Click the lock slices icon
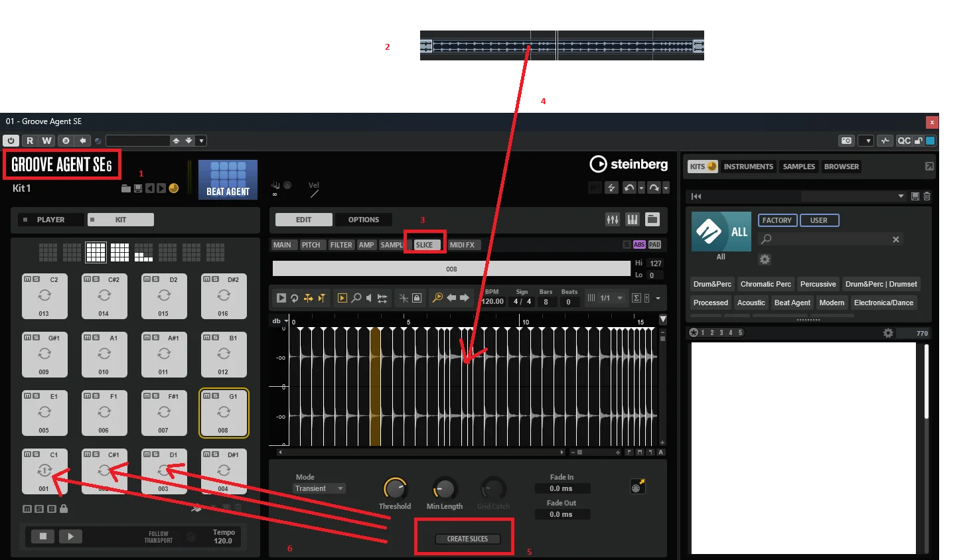971x560 pixels. (x=417, y=298)
